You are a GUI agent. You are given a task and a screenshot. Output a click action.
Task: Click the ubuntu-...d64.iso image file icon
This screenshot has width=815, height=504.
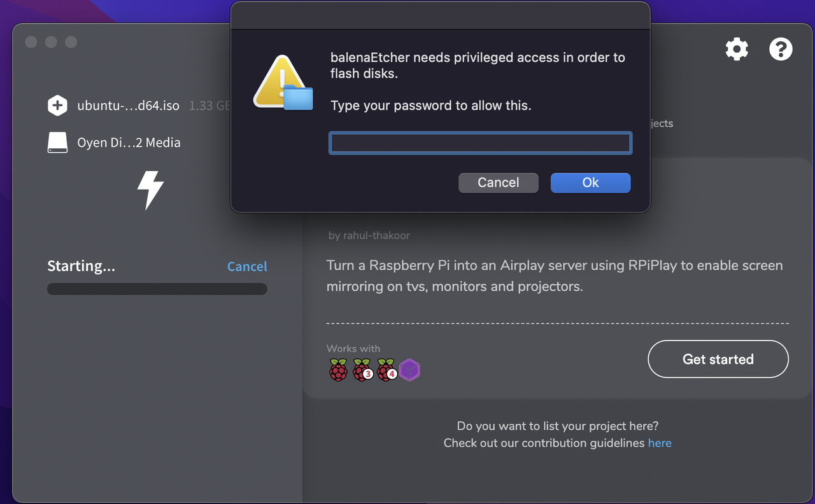pos(57,105)
